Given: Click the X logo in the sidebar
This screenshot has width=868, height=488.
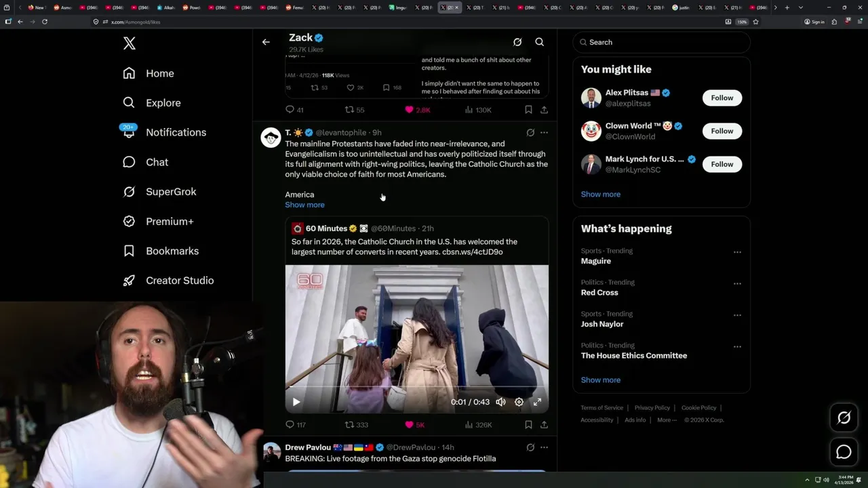Looking at the screenshot, I should [x=130, y=43].
